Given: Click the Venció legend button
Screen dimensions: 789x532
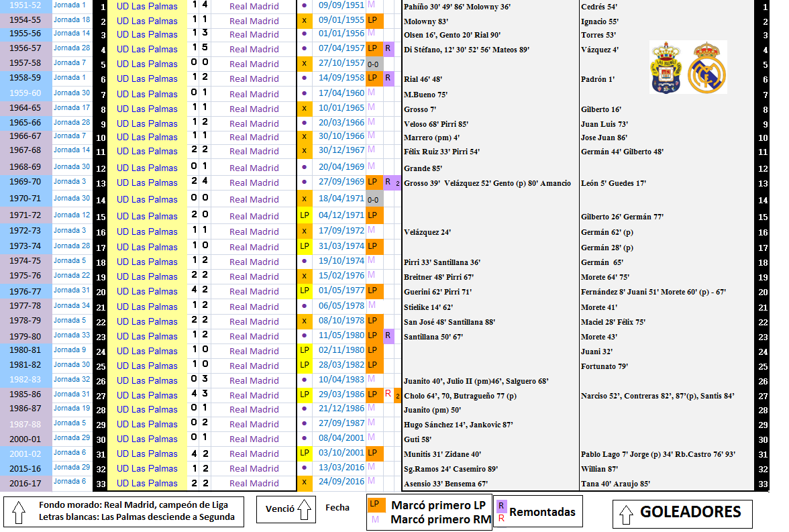Looking at the screenshot, I should tap(280, 509).
